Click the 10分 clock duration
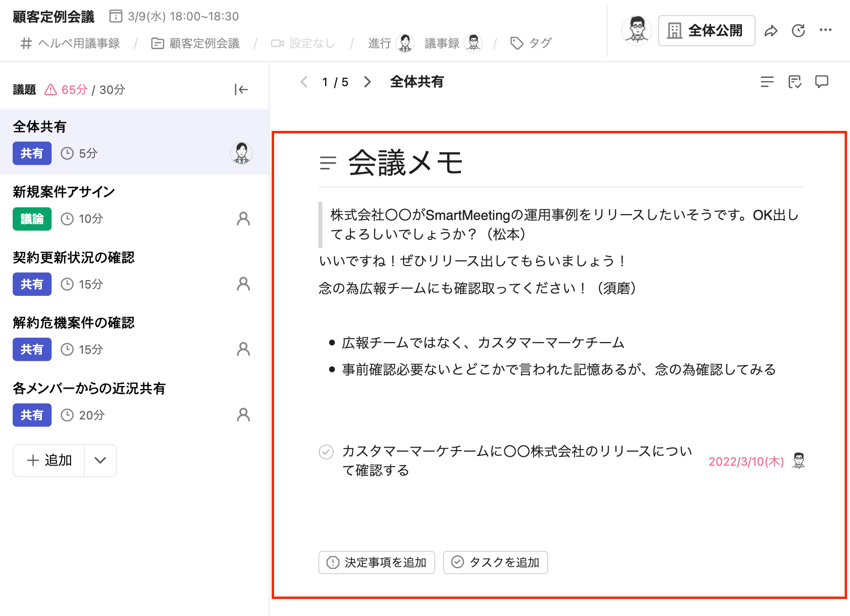 [82, 219]
